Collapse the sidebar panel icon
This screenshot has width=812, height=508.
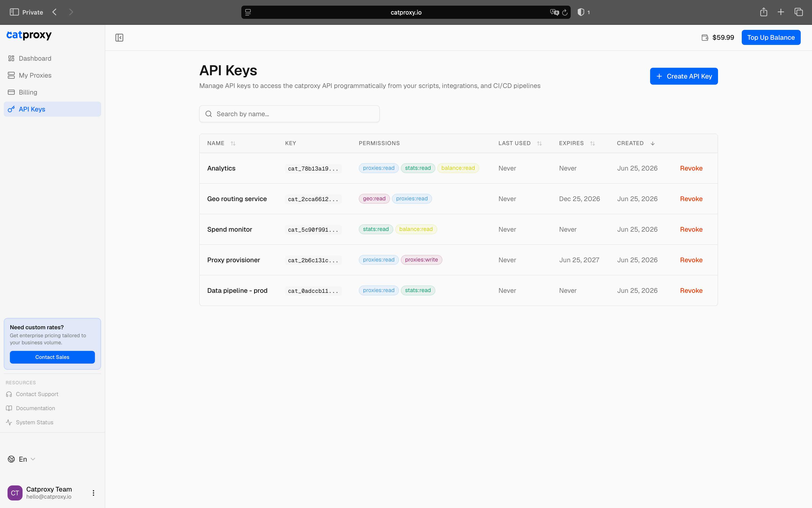tap(119, 38)
